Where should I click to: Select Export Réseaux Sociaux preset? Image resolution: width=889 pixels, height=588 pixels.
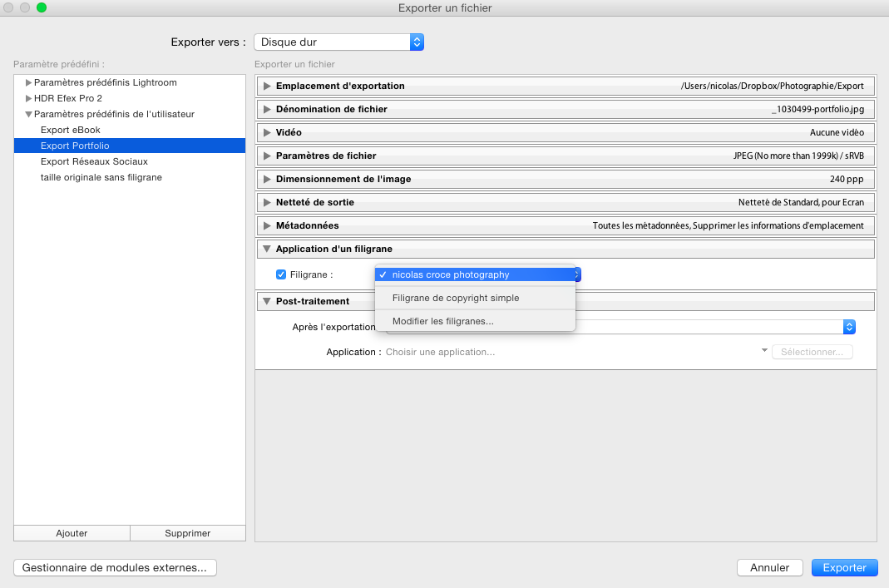point(94,161)
